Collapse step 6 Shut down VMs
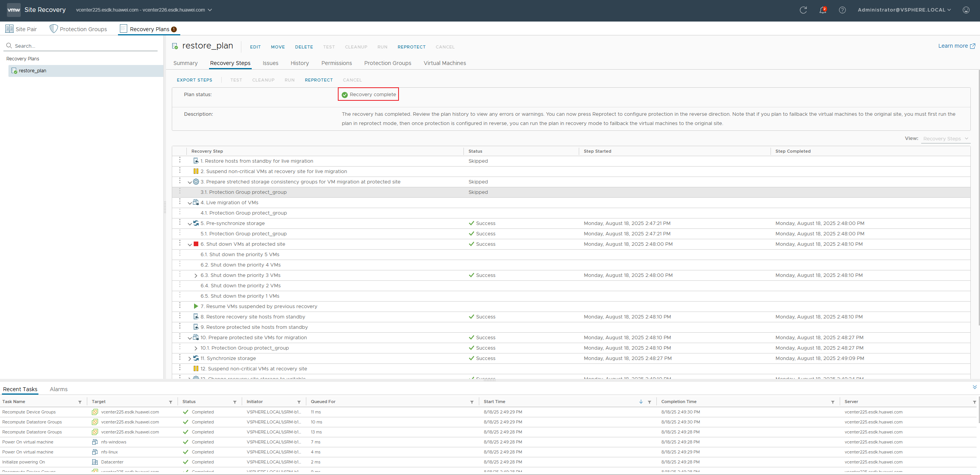This screenshot has height=475, width=980. [x=189, y=245]
